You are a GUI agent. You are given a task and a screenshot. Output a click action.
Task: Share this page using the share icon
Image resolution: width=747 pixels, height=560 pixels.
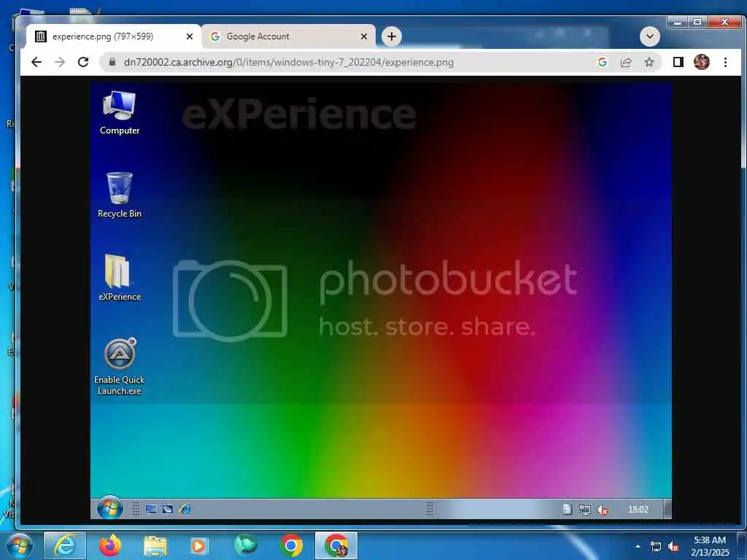[x=625, y=62]
